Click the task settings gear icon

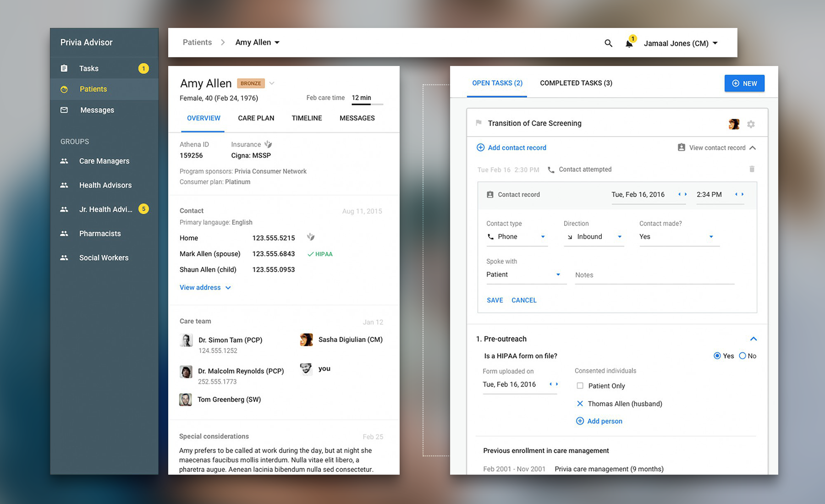[751, 124]
